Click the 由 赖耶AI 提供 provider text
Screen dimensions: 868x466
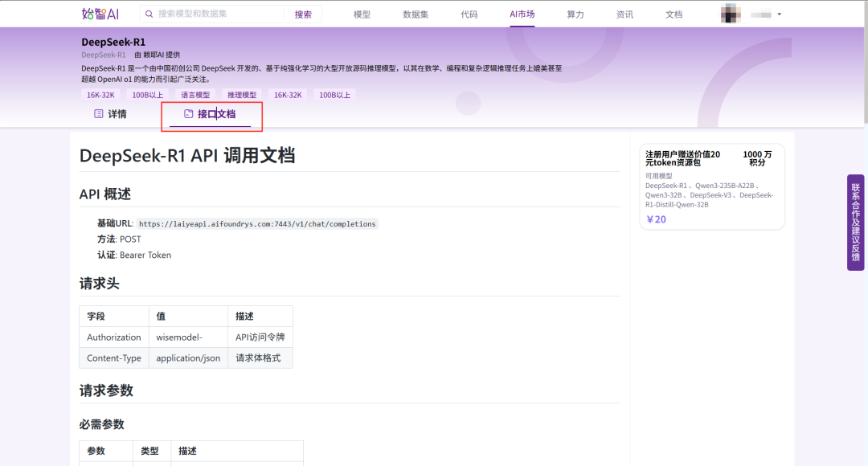(x=158, y=55)
